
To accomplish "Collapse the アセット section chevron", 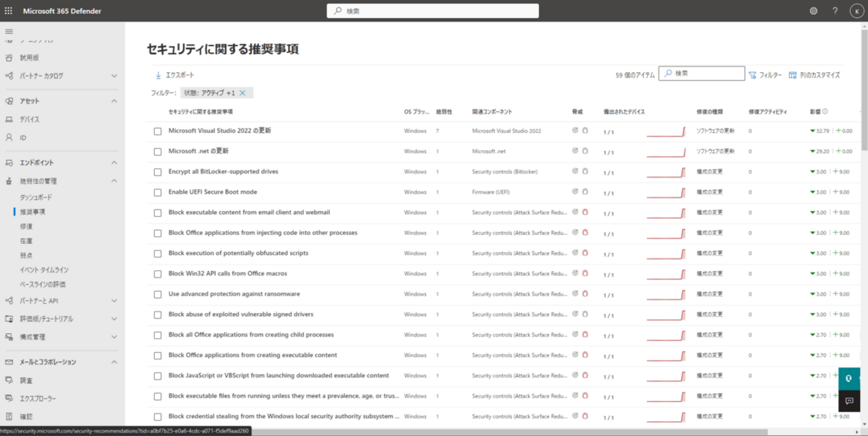I will coord(114,101).
